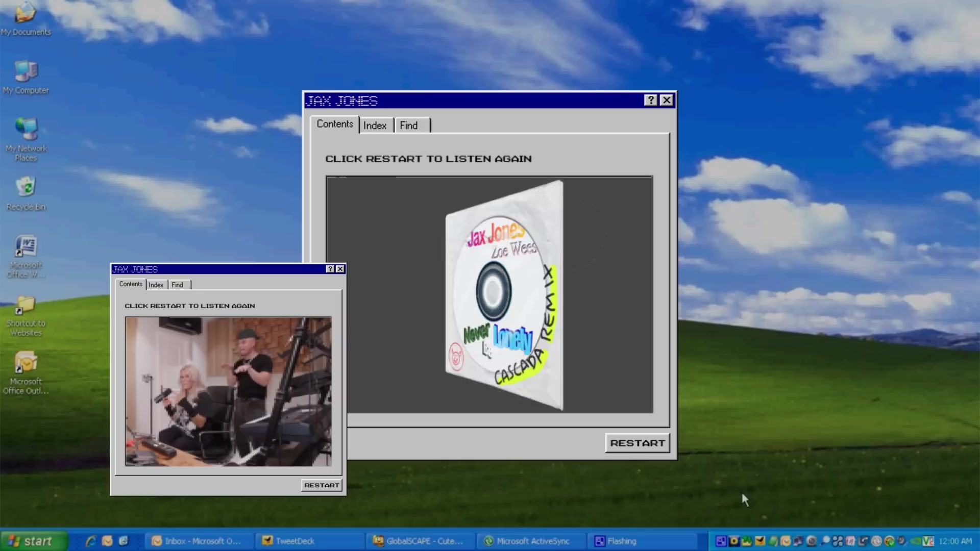This screenshot has height=551, width=980.
Task: Click the V tray icon beside clock
Action: point(928,541)
